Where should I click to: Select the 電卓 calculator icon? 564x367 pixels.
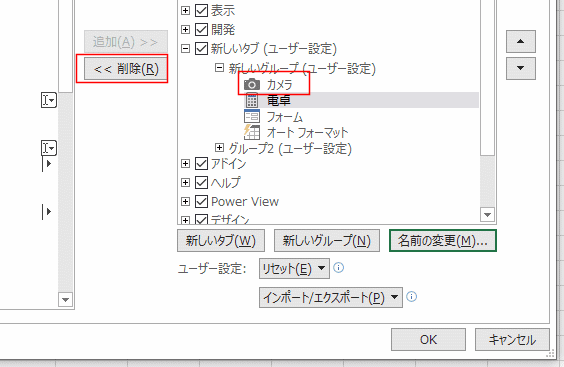pos(252,100)
